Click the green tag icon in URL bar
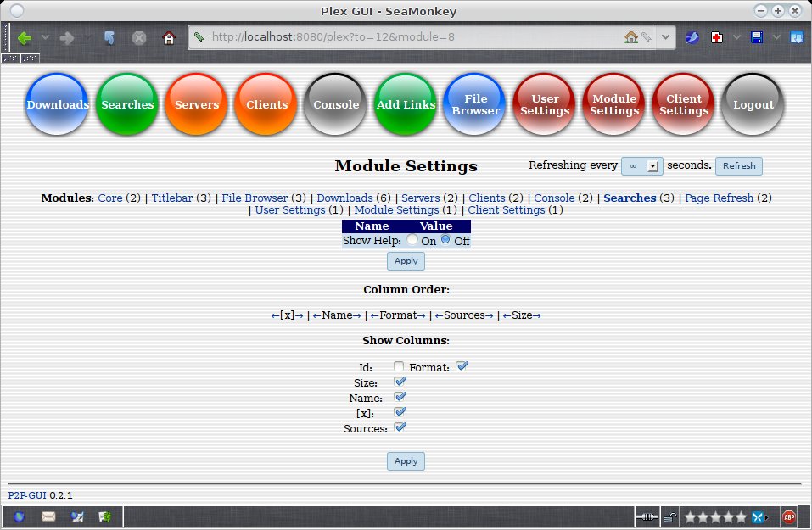Screen dimensions: 812x530 [199, 36]
